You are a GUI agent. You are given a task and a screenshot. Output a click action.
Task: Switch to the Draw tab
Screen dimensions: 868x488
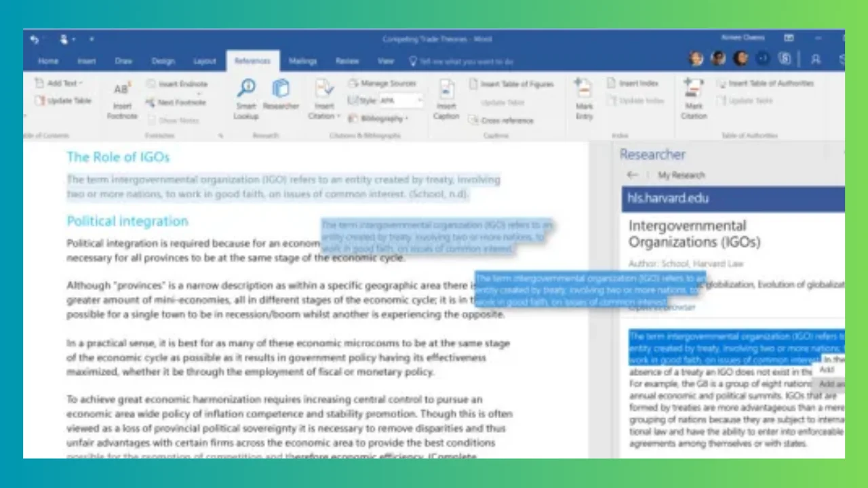point(123,61)
